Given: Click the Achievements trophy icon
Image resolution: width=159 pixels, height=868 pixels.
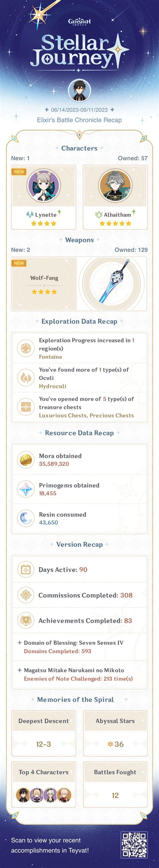Looking at the screenshot, I should click(x=25, y=621).
